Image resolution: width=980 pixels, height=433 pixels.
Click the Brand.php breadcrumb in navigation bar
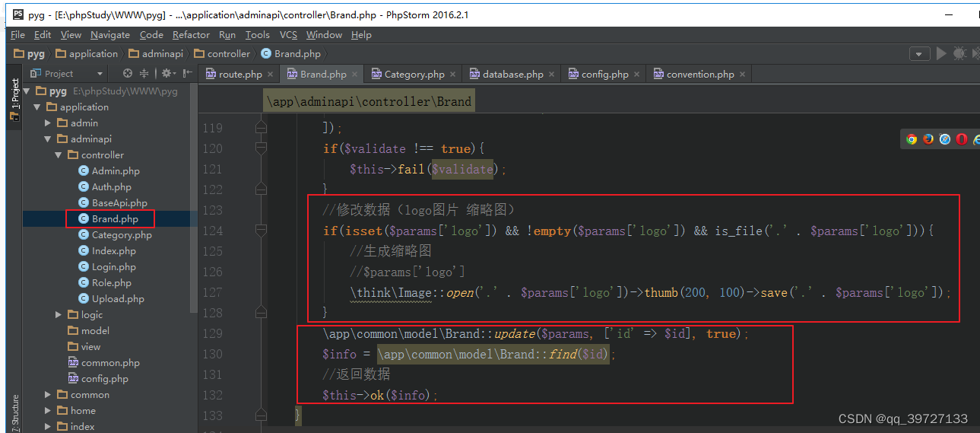coord(291,54)
